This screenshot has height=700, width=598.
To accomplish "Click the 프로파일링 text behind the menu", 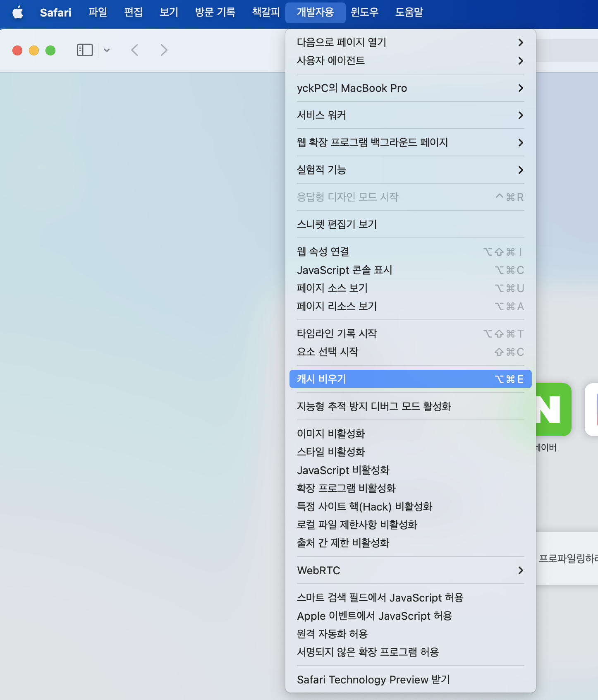I will (x=568, y=559).
